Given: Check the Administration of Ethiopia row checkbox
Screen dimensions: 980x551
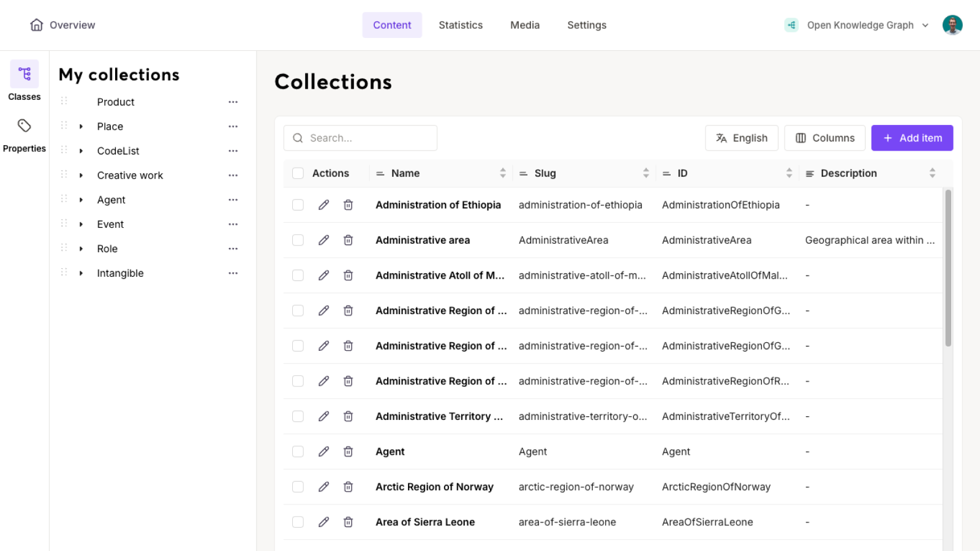Looking at the screenshot, I should (x=298, y=205).
